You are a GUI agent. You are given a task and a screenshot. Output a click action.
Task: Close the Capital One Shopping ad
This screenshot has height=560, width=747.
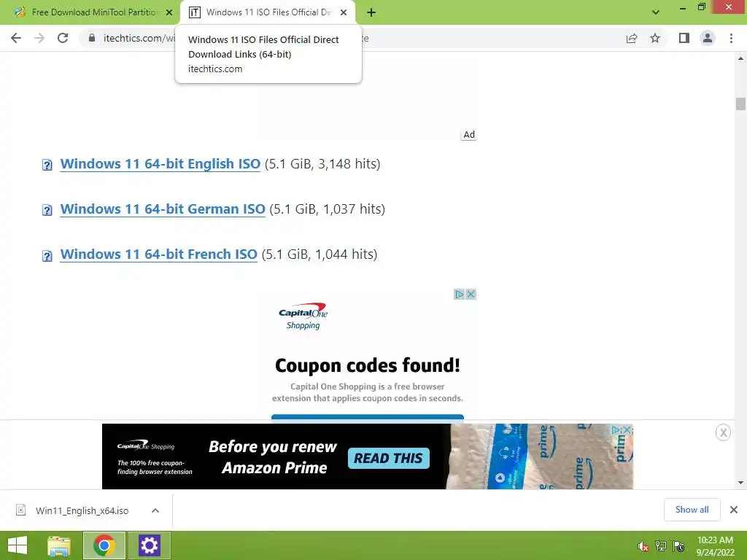point(471,295)
